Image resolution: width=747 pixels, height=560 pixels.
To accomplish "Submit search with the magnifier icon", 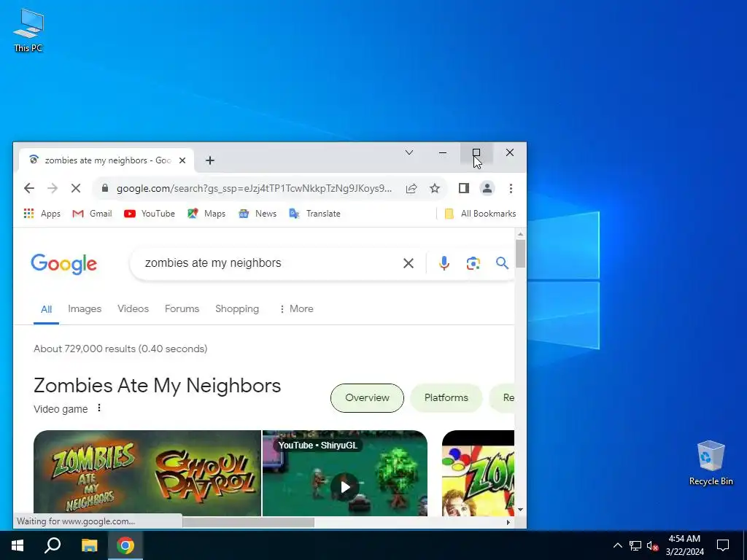I will coord(502,263).
